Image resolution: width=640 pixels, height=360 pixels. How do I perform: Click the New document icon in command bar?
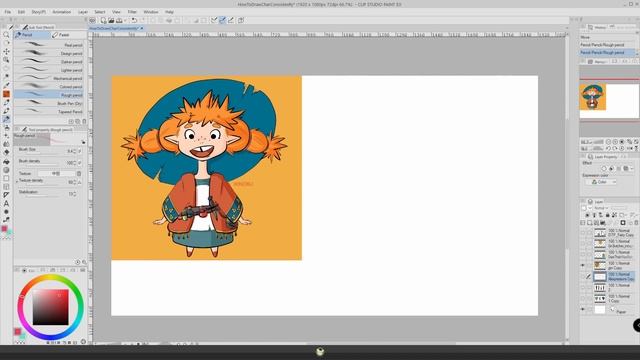point(103,20)
